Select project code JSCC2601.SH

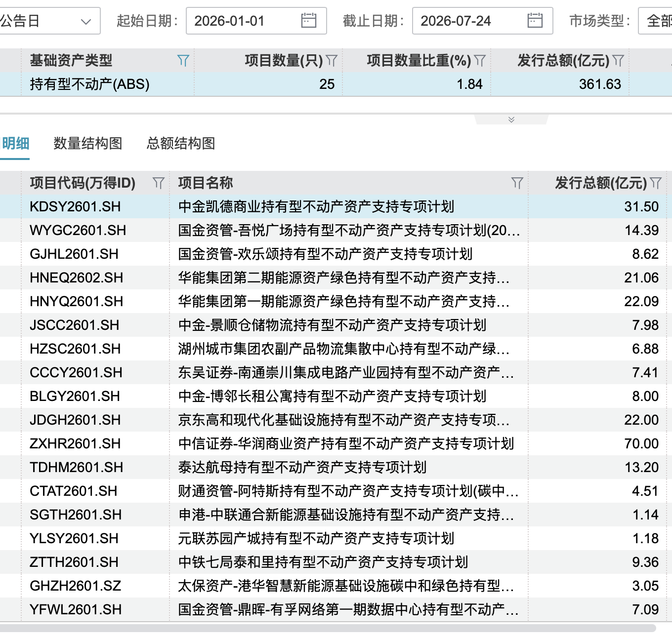(x=75, y=325)
